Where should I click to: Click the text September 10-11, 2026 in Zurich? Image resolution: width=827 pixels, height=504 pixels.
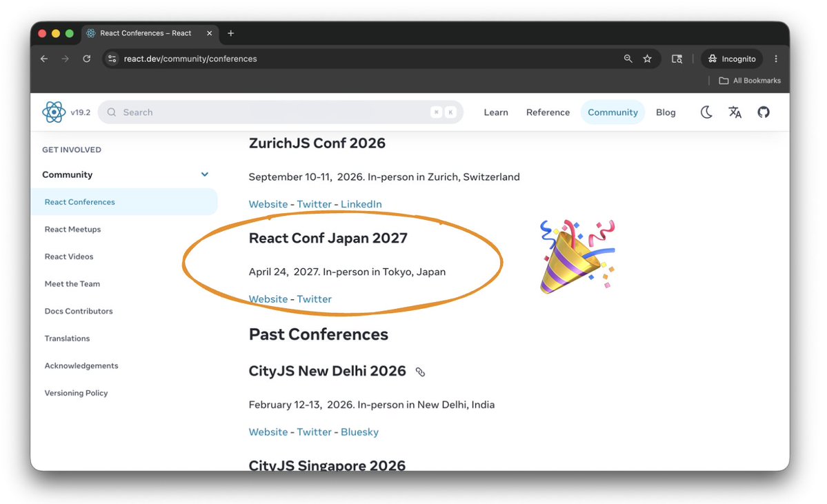(x=384, y=177)
